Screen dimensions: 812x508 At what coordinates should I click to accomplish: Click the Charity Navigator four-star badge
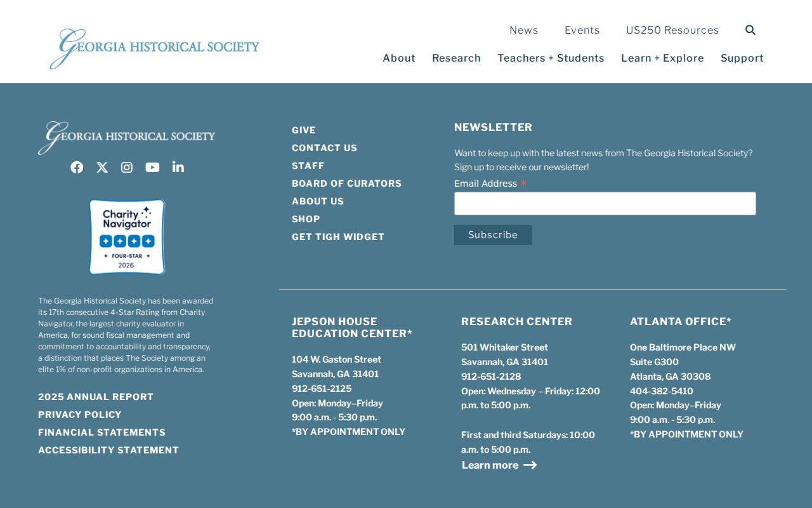[127, 237]
